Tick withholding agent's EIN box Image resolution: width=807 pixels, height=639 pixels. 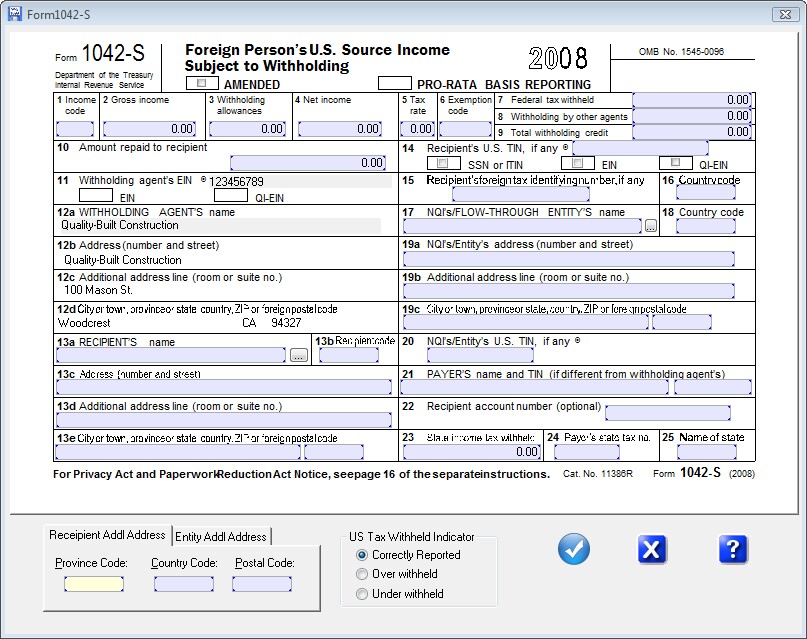[96, 196]
